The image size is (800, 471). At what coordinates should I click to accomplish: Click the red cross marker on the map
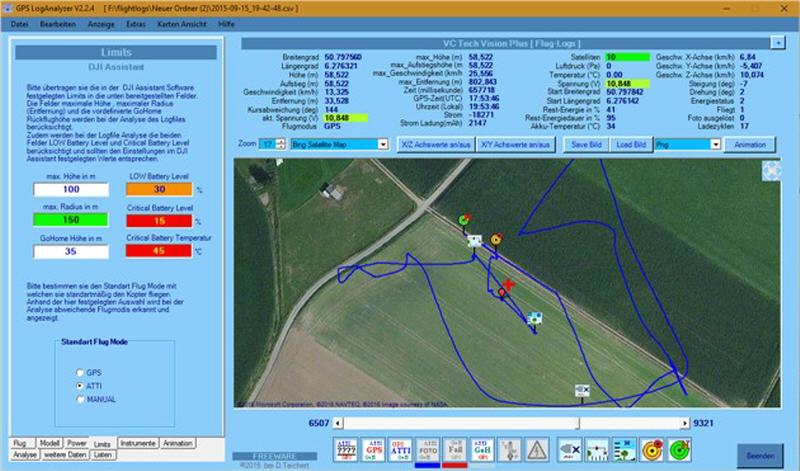tap(508, 284)
